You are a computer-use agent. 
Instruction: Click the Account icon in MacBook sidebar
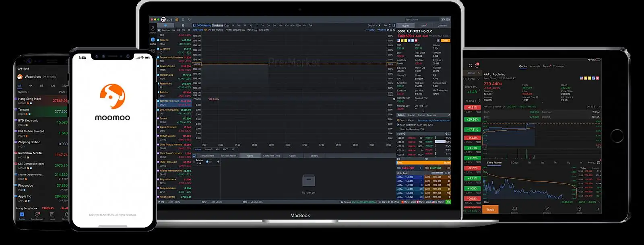pos(153,29)
